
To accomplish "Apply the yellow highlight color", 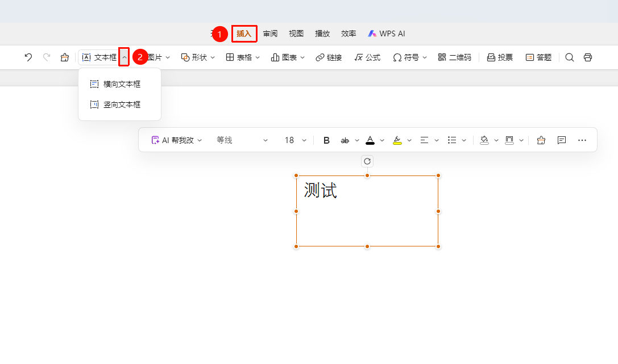I will [x=397, y=140].
